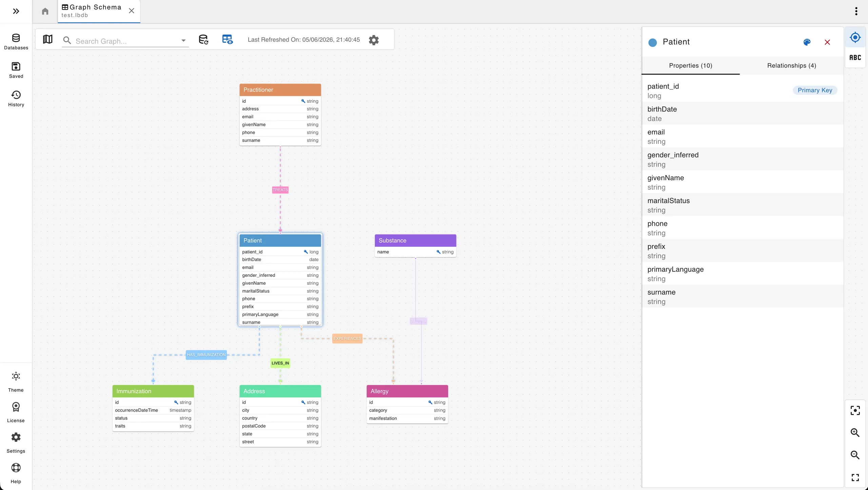Select the Immunization node header
868x490 pixels.
pos(153,391)
